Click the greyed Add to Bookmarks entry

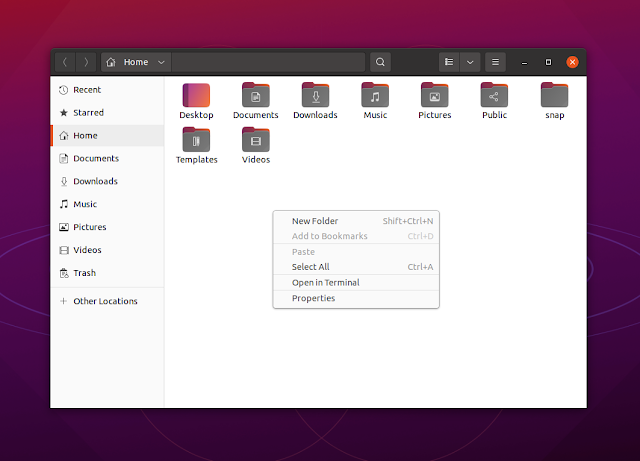[356, 236]
